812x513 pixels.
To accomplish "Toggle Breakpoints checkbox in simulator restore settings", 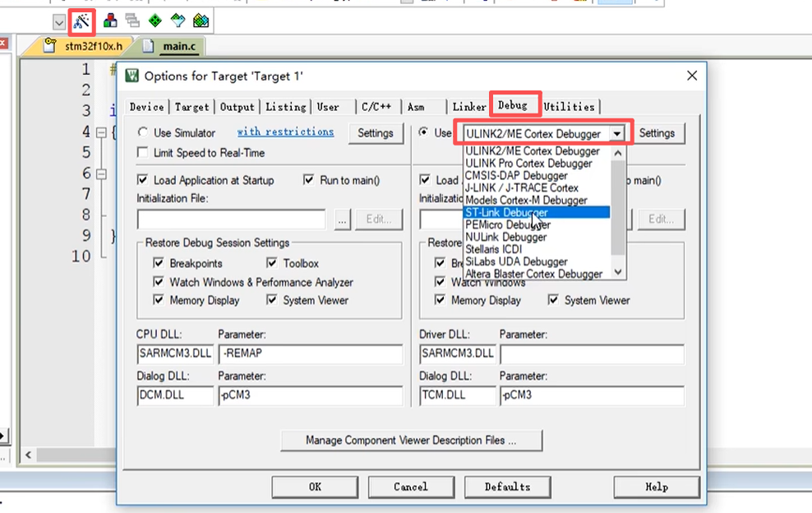I will [x=159, y=263].
